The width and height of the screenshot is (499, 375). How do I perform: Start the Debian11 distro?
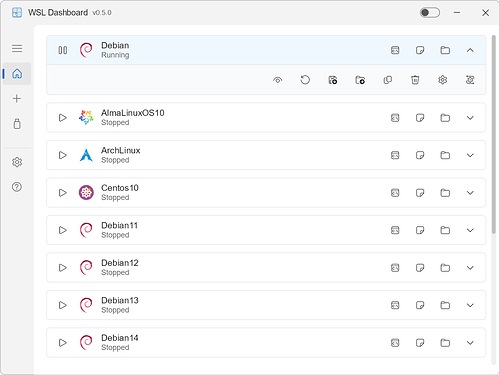[x=63, y=230]
